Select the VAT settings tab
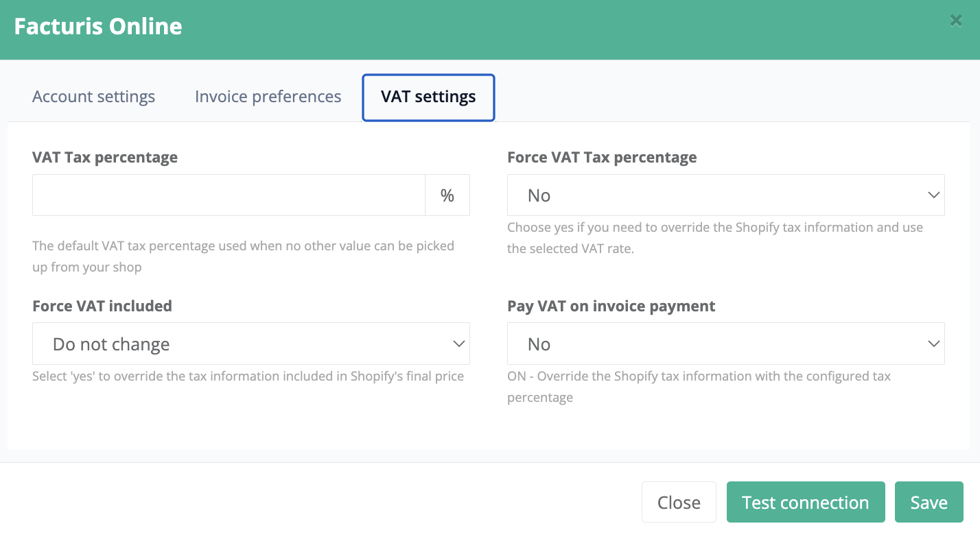Screen dimensions: 980x539 tap(428, 97)
